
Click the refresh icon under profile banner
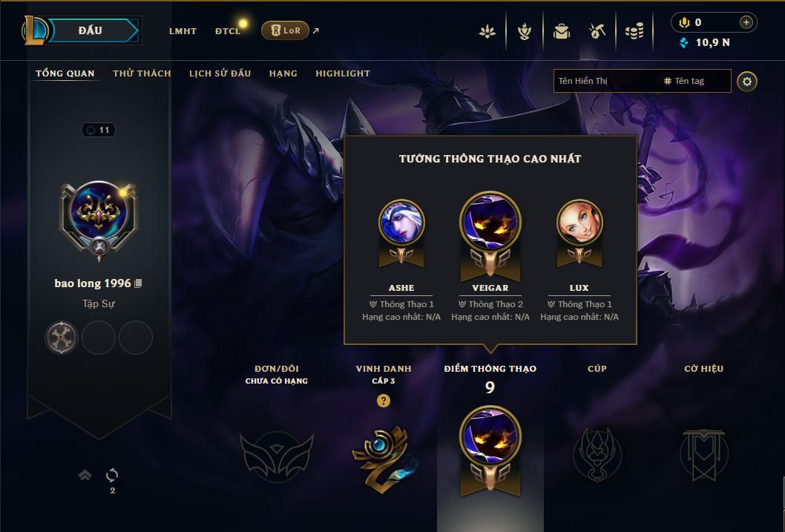point(112,475)
